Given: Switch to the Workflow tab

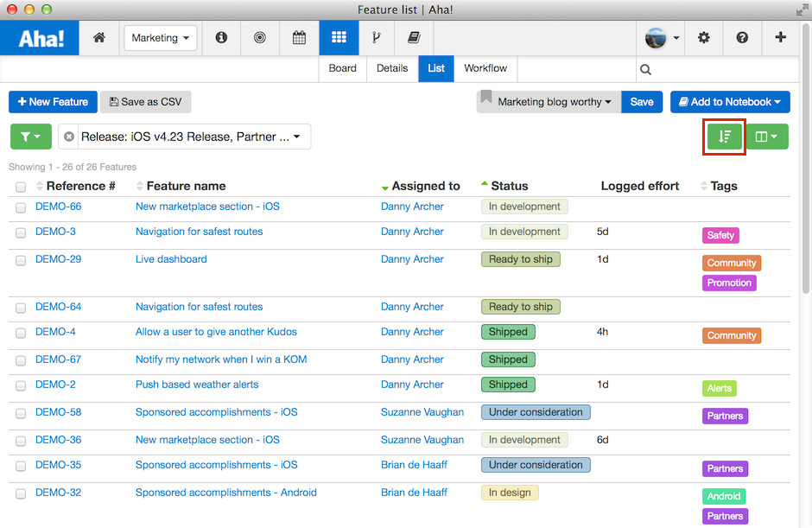Looking at the screenshot, I should click(x=485, y=68).
